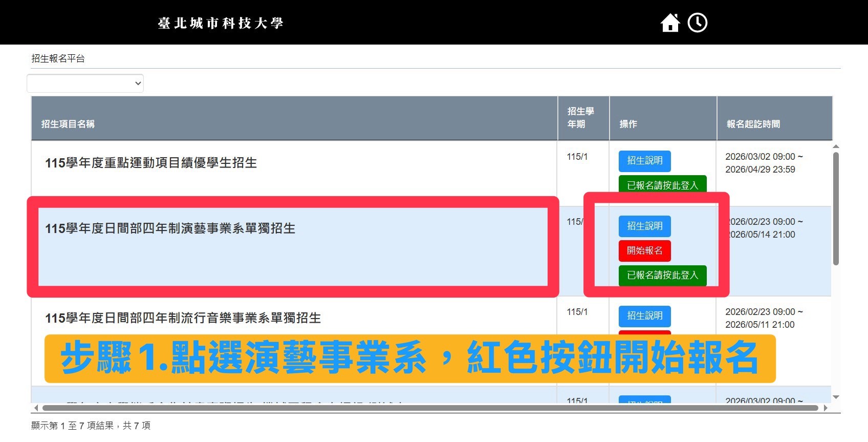Image resolution: width=868 pixels, height=442 pixels.
Task: Click the horizontal scrollbar's right arrow
Action: click(825, 408)
